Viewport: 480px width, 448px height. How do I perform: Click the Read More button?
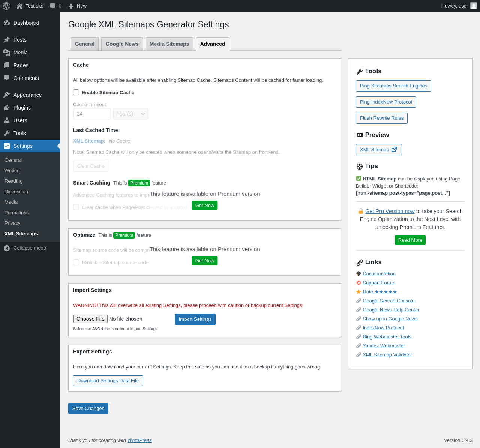coord(410,240)
